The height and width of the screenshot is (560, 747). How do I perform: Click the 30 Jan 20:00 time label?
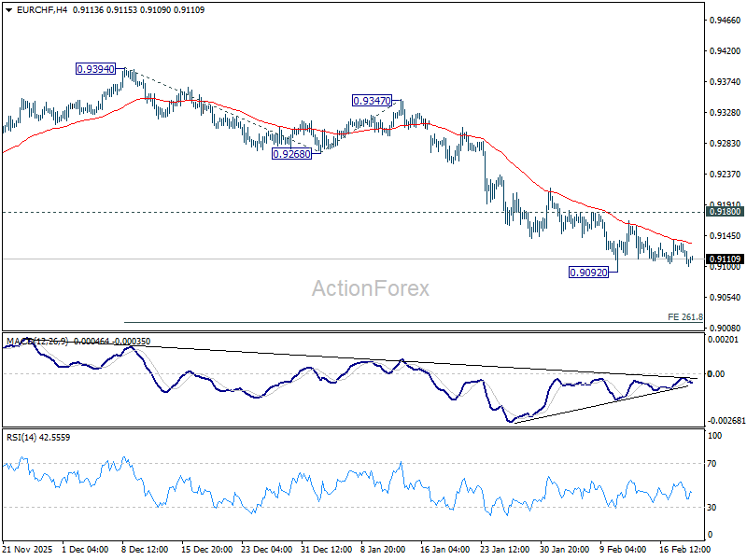pyautogui.click(x=565, y=549)
